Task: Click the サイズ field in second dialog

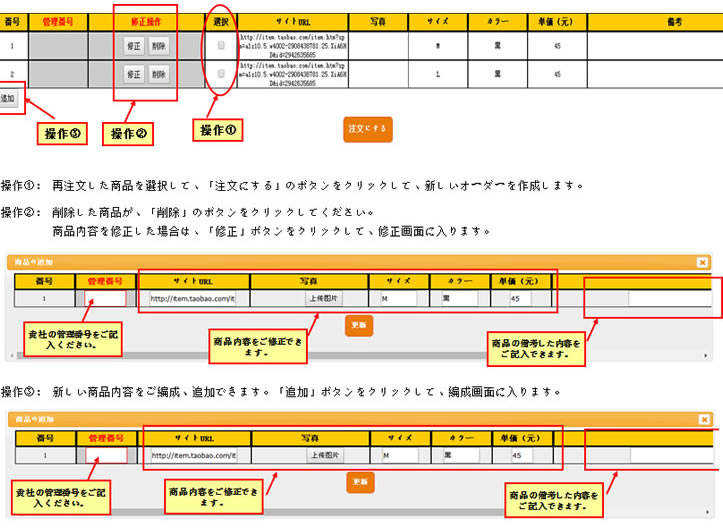Action: 400,455
